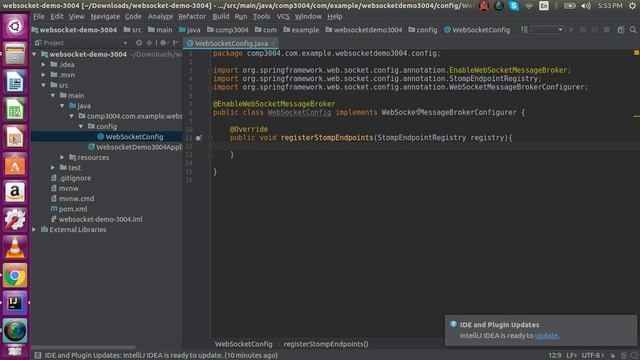Open the volume indicator in top bar

586,6
